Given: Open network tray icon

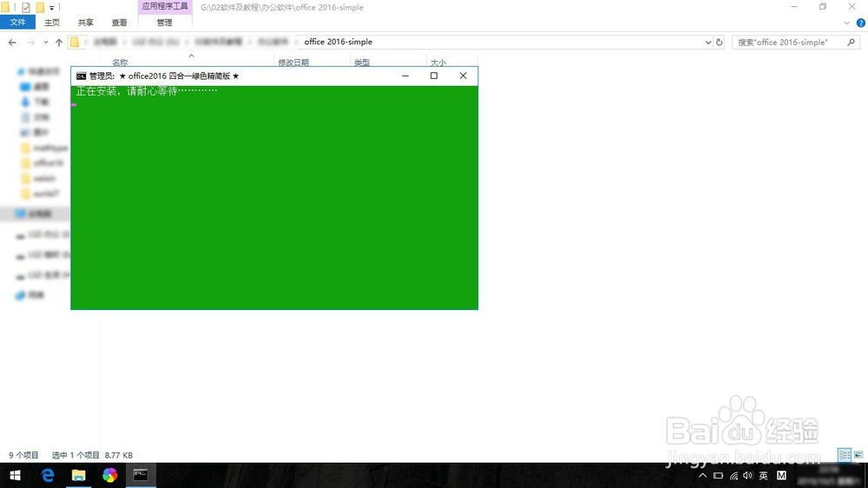Looking at the screenshot, I should (x=733, y=475).
